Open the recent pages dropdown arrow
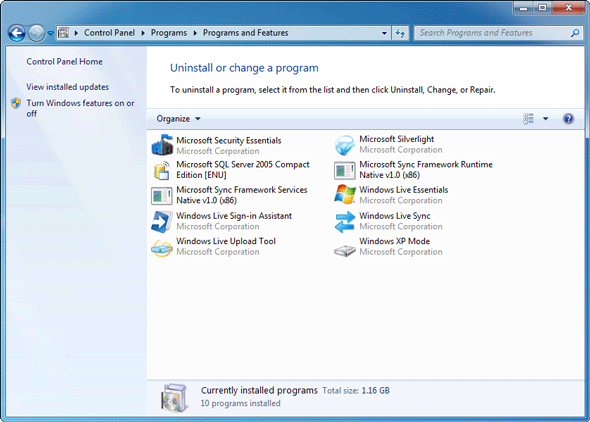 pos(50,33)
